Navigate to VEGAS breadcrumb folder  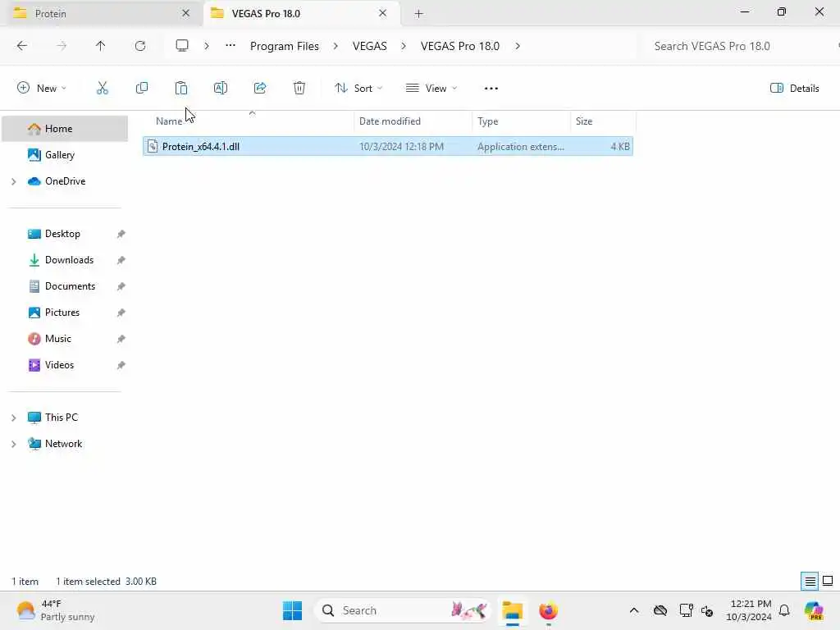[370, 46]
